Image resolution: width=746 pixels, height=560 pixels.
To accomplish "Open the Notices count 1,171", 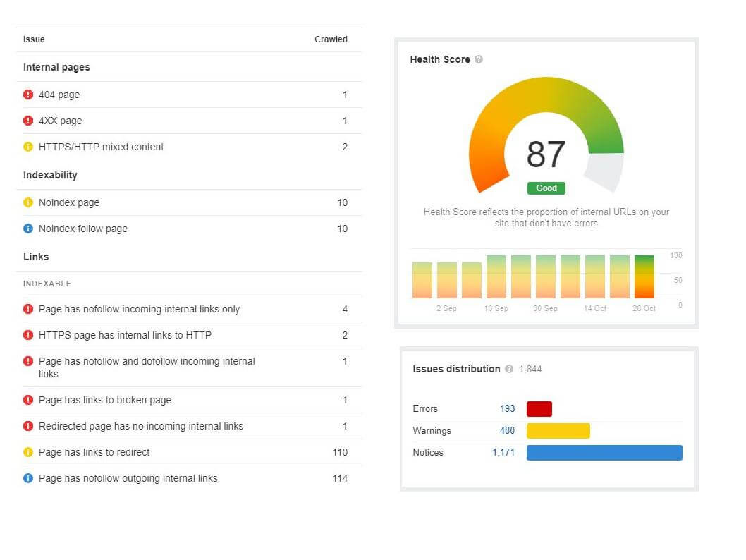I will pos(503,452).
